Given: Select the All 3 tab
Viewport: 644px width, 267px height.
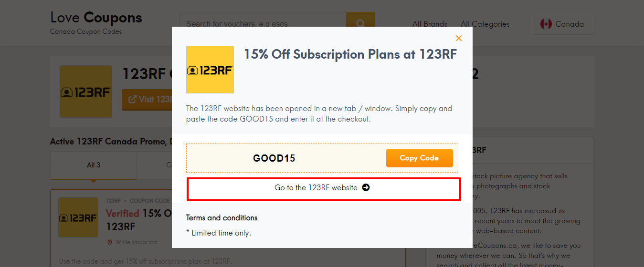Looking at the screenshot, I should 94,165.
